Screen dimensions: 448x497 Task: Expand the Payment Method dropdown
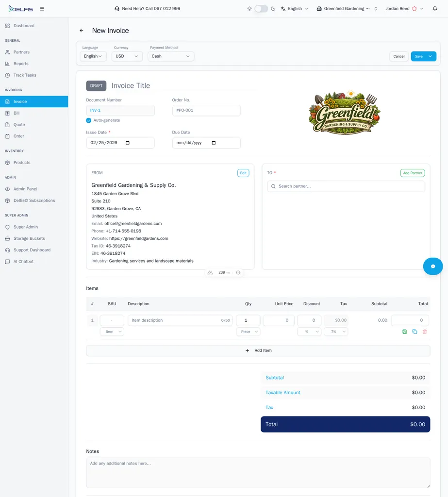[170, 56]
